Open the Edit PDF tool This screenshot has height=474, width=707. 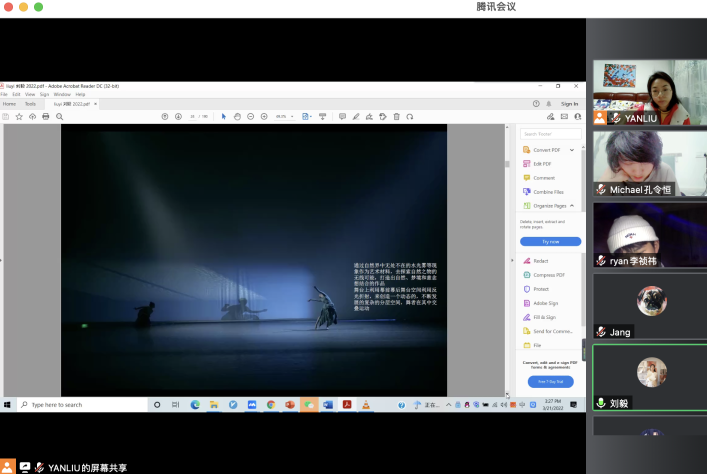(x=537, y=164)
